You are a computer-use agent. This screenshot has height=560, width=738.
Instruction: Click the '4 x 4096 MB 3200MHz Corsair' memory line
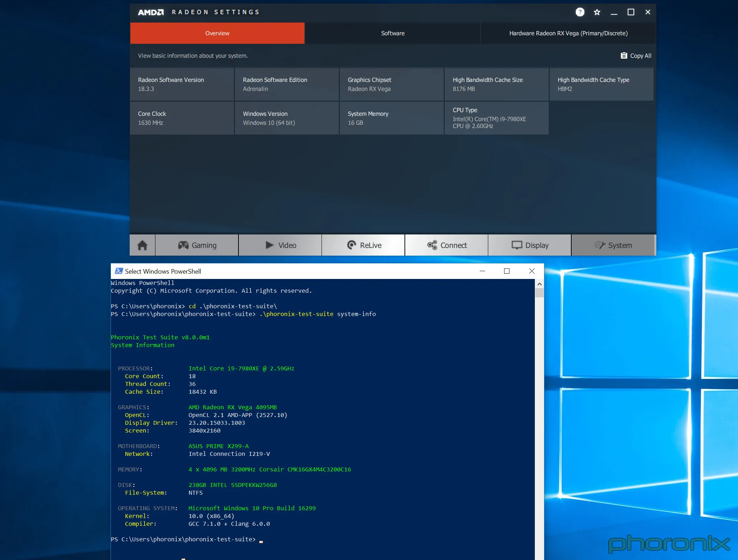point(270,470)
